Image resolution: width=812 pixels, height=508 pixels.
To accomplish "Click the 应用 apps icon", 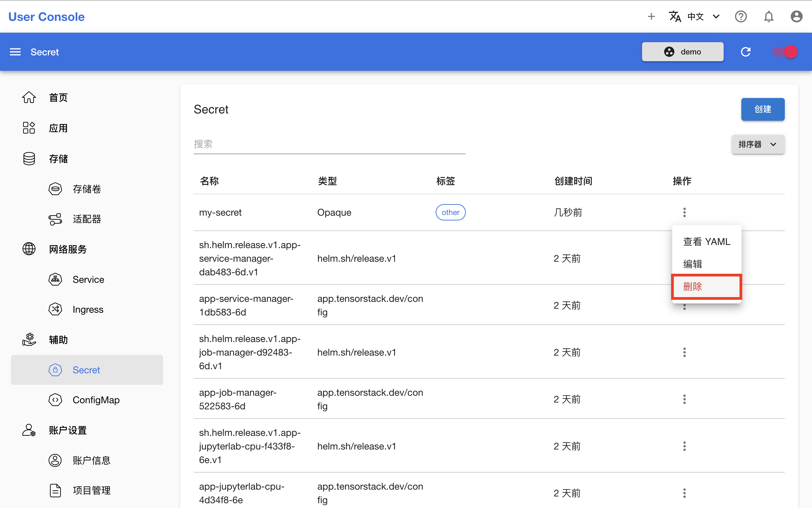I will tap(29, 128).
